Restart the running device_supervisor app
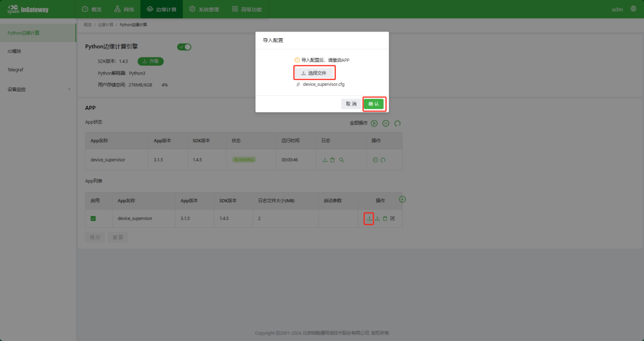 tap(383, 160)
